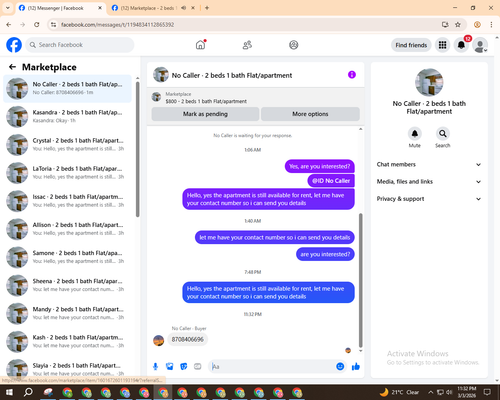The width and height of the screenshot is (500, 400).
Task: Expand Media, files and links section
Action: [x=429, y=182]
